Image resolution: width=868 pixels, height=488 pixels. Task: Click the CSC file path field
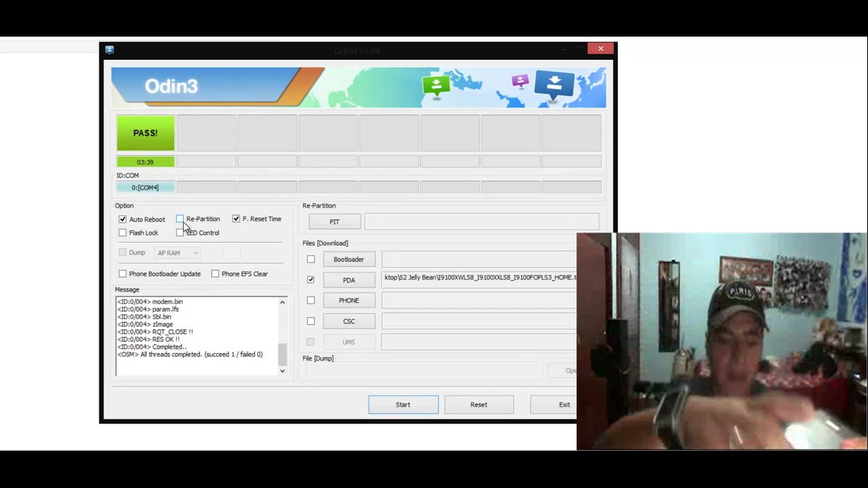[479, 321]
